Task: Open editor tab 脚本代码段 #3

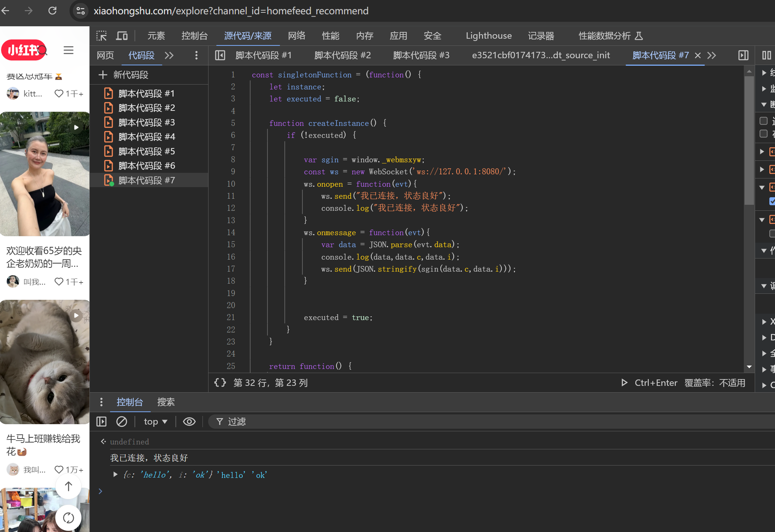Action: [x=421, y=56]
